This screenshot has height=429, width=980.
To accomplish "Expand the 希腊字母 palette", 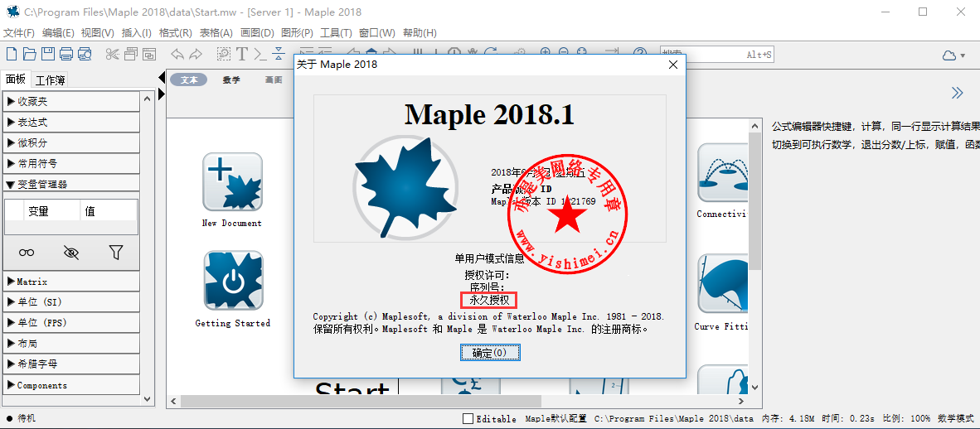I will tap(71, 364).
